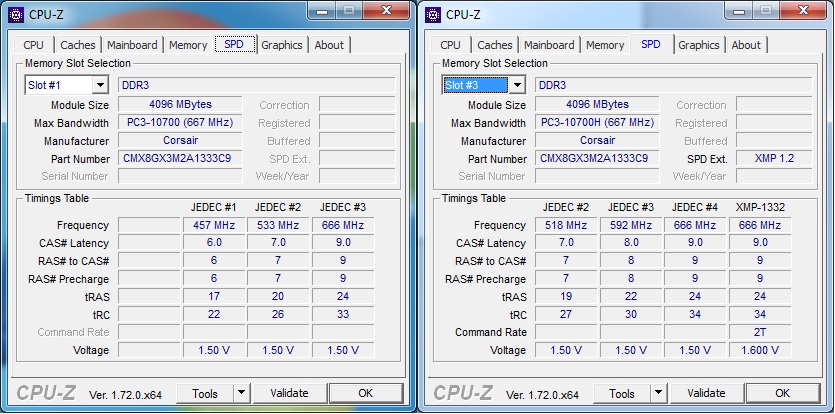Minimize the left CPU-Z window
The image size is (835, 414).
[x=322, y=10]
